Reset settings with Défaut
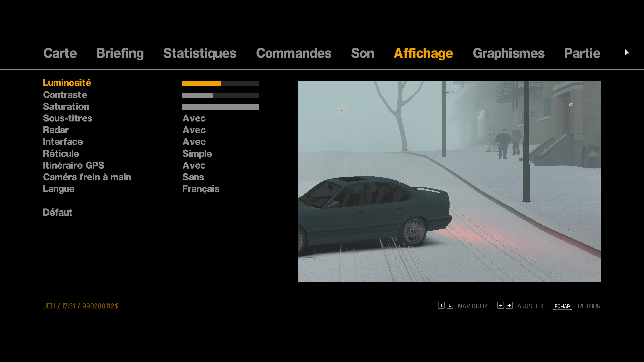 tap(58, 212)
